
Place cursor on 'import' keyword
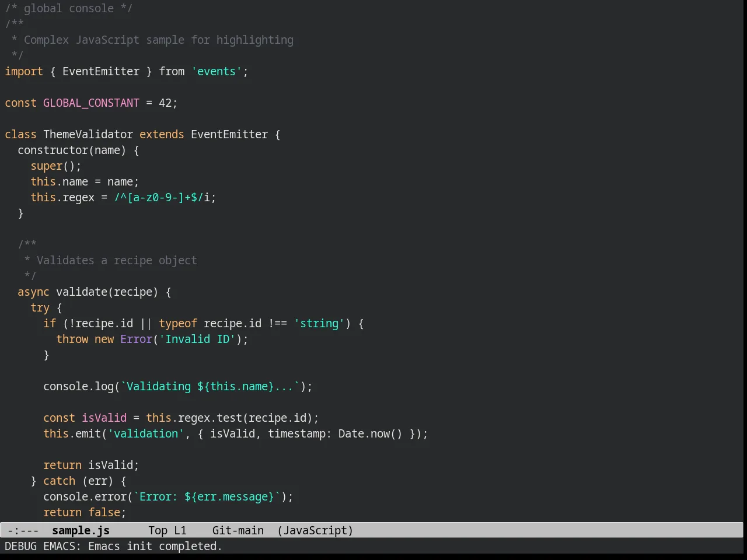(x=24, y=71)
